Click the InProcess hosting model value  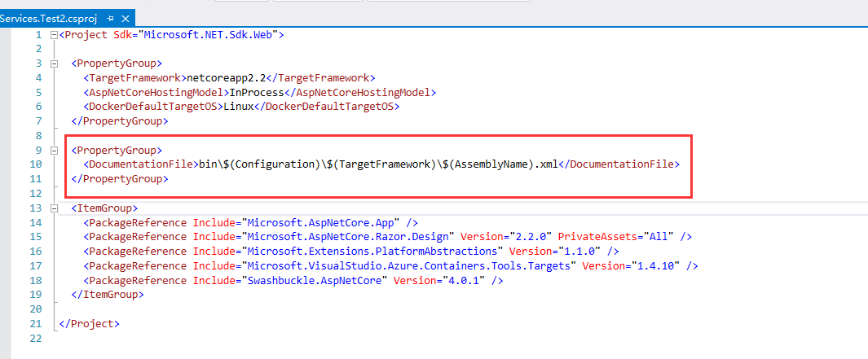coord(256,92)
